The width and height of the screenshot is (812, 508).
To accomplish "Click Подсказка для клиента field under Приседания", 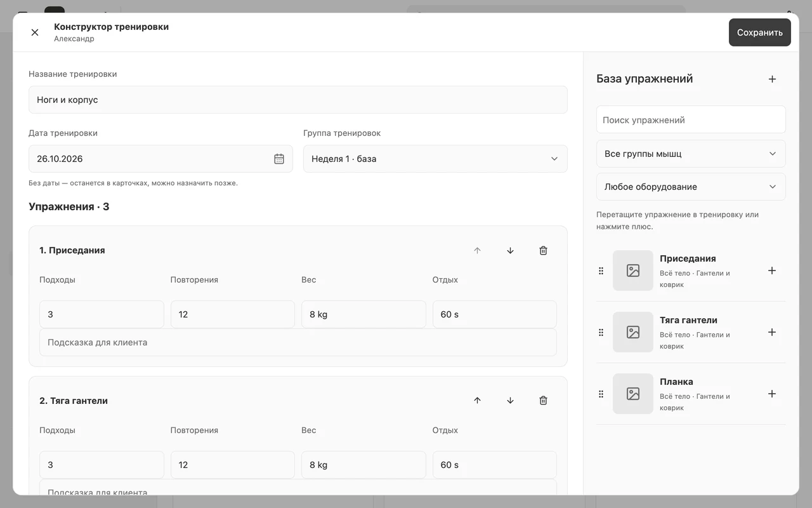I will tap(298, 342).
